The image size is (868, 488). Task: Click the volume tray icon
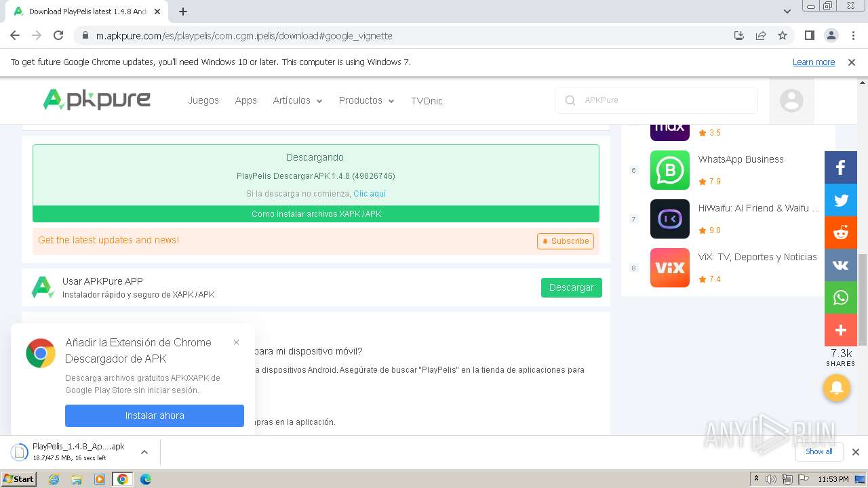tap(771, 479)
